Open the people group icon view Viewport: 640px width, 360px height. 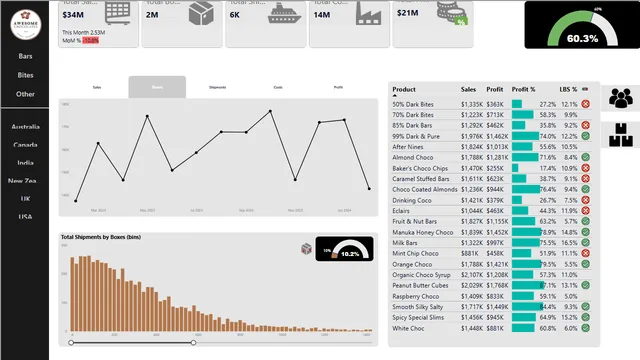621,98
